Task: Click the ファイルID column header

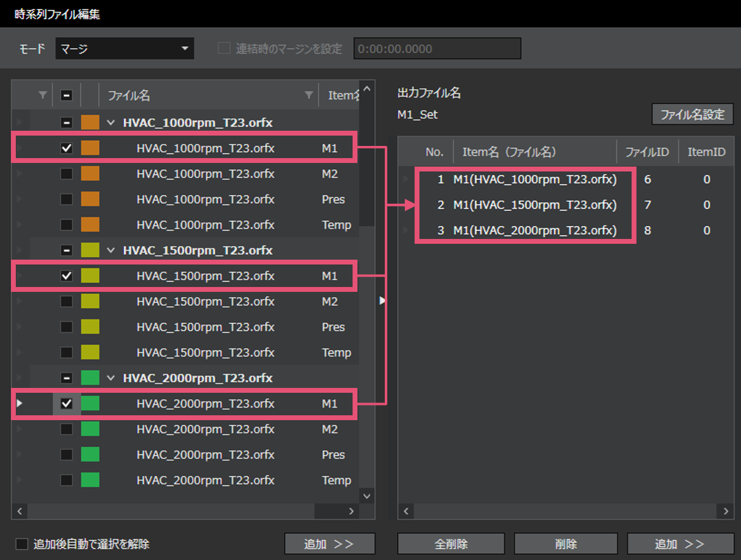Action: (x=647, y=152)
